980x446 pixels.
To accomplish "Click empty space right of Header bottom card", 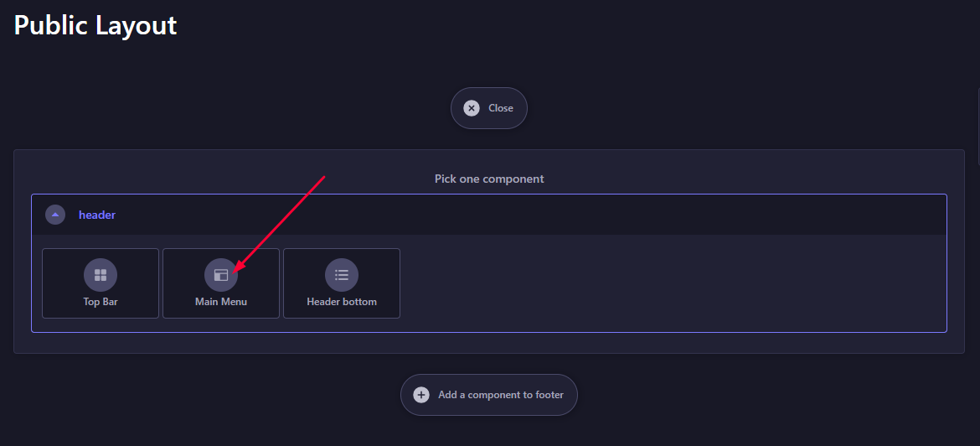I will 672,283.
